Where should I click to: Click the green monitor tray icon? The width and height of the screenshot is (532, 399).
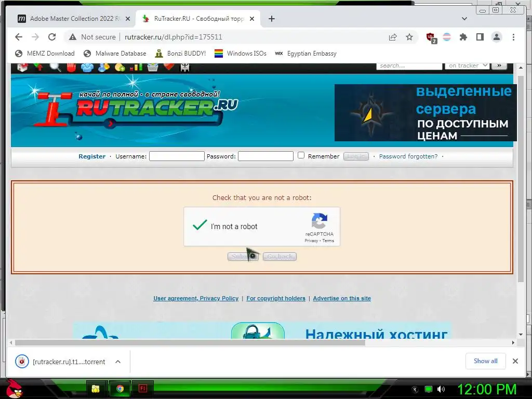click(429, 389)
